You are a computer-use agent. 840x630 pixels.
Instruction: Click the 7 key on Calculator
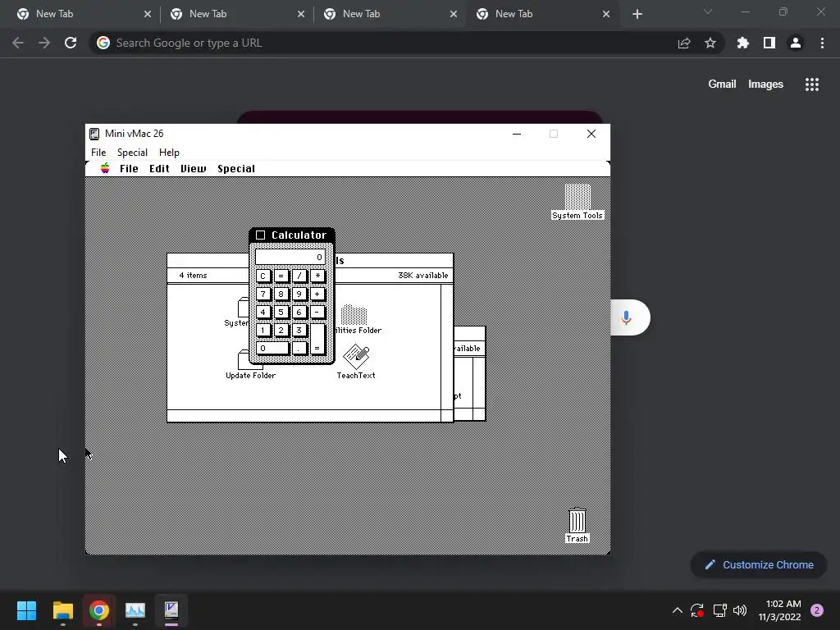[x=262, y=294]
